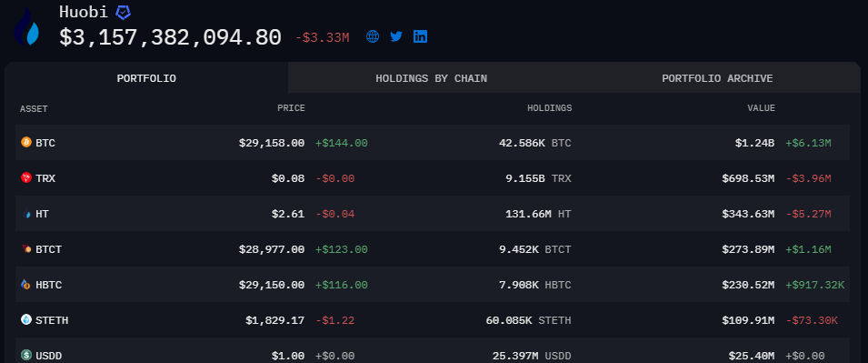The height and width of the screenshot is (363, 868).
Task: Open the Portfolio Archive tab
Action: click(717, 78)
